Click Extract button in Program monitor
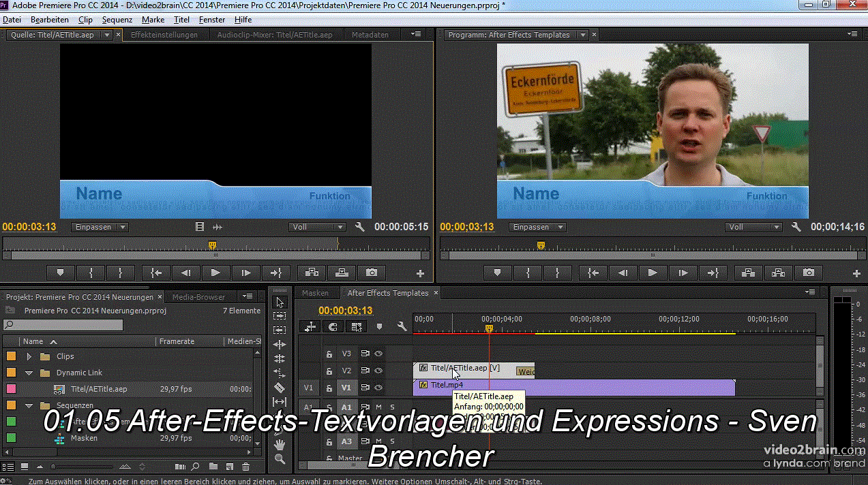The image size is (868, 485). tap(778, 272)
